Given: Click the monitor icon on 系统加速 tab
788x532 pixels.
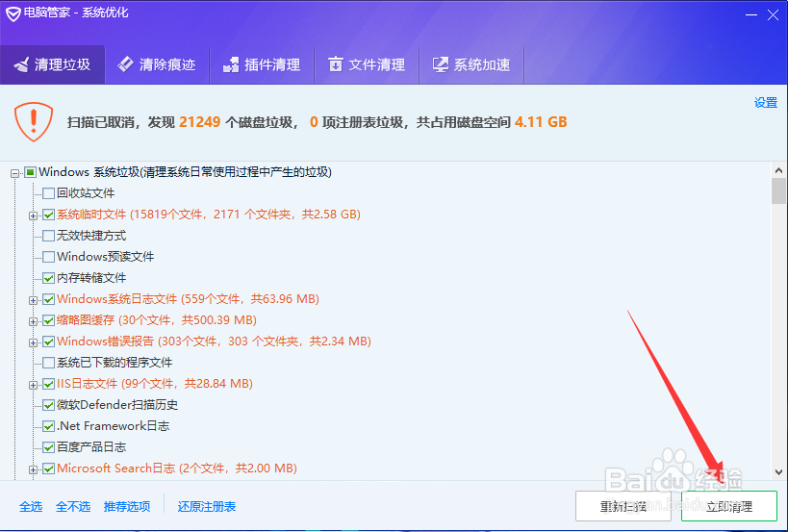Looking at the screenshot, I should pos(441,64).
